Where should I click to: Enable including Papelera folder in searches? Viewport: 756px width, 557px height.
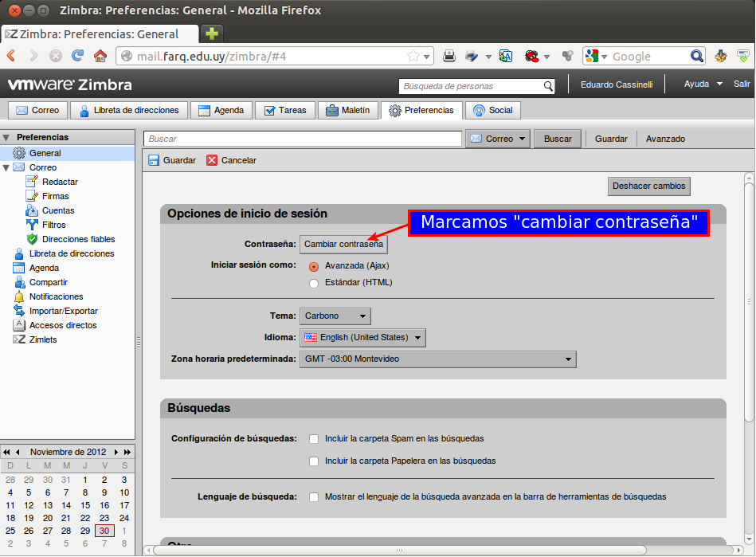click(314, 461)
